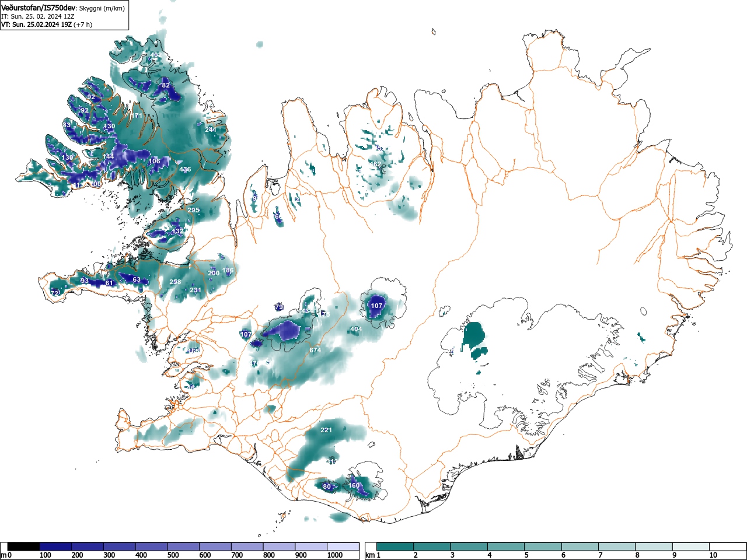
Task: Select the lightest 1000 m lavender legend segment
Action: click(343, 547)
